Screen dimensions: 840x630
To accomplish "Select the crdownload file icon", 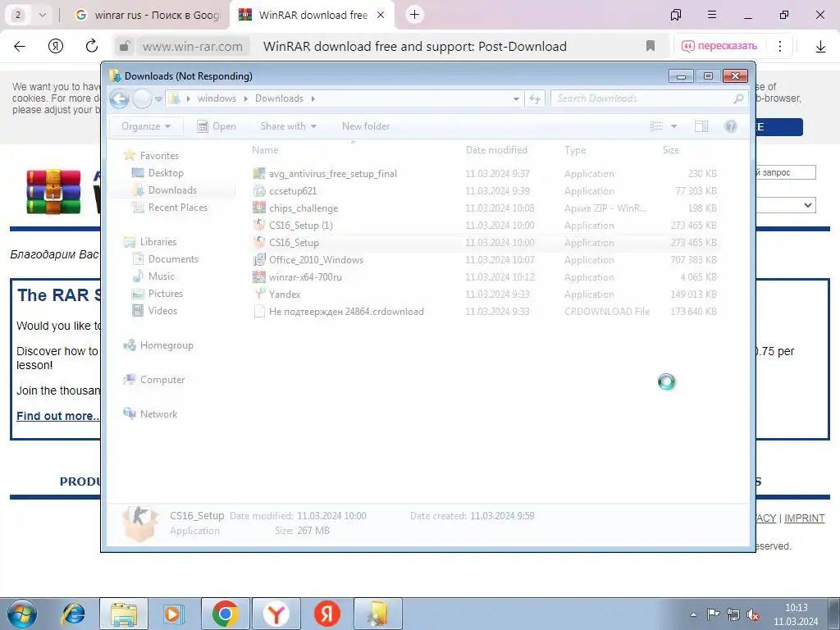I will pos(259,311).
